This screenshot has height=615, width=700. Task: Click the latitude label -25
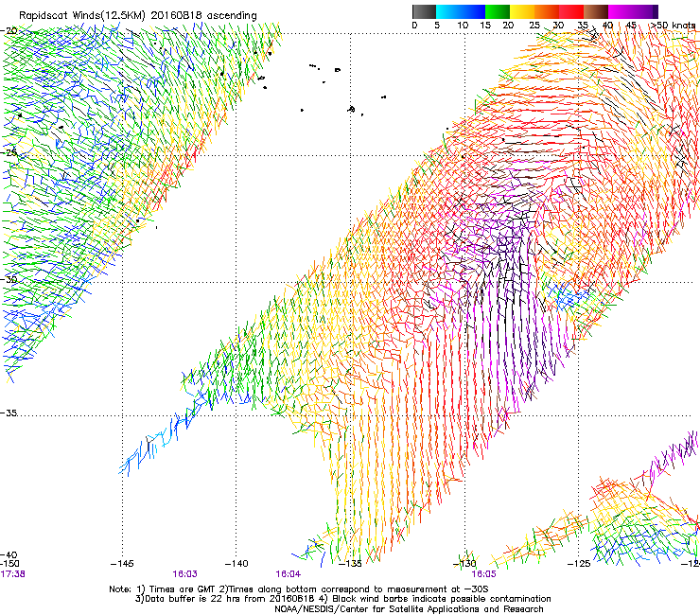point(9,152)
